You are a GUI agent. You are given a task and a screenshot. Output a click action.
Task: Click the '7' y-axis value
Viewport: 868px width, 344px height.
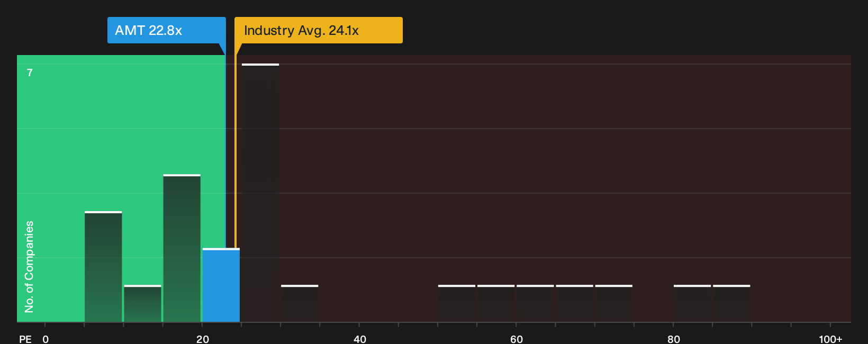(x=30, y=73)
